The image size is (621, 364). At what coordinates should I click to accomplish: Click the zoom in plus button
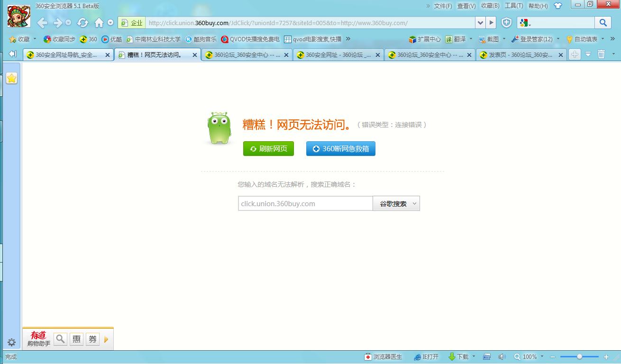pyautogui.click(x=606, y=357)
